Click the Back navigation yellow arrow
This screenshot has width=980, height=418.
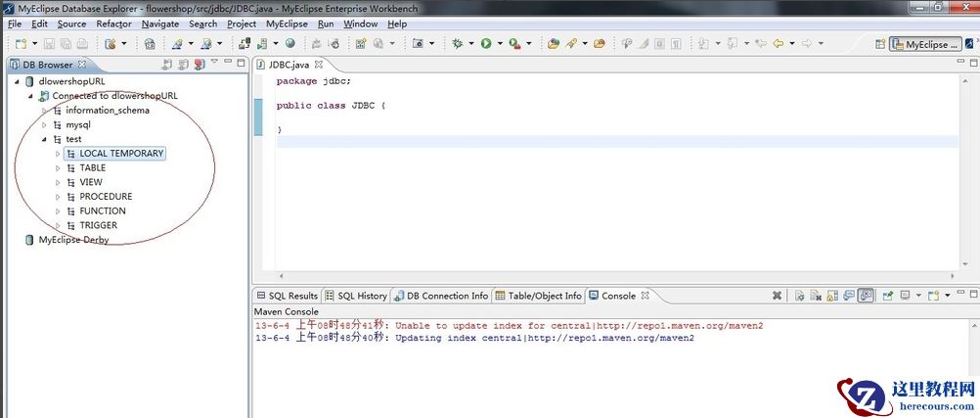(779, 44)
